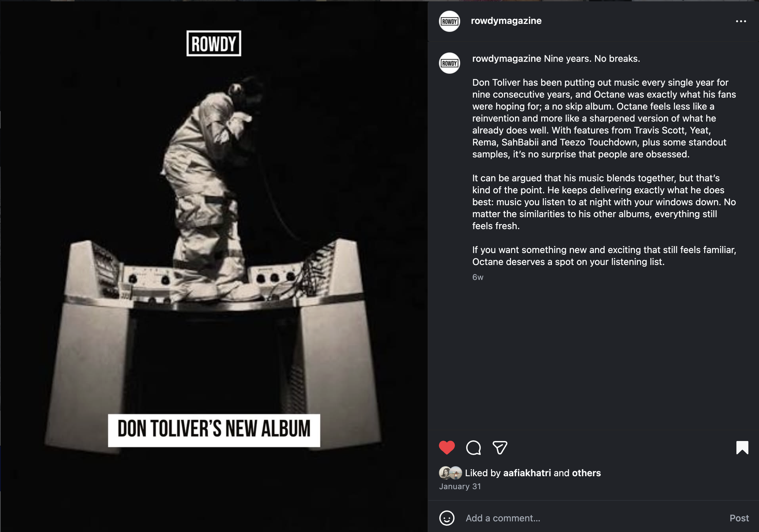Click the Post comment button
759x532 pixels.
[x=739, y=518]
